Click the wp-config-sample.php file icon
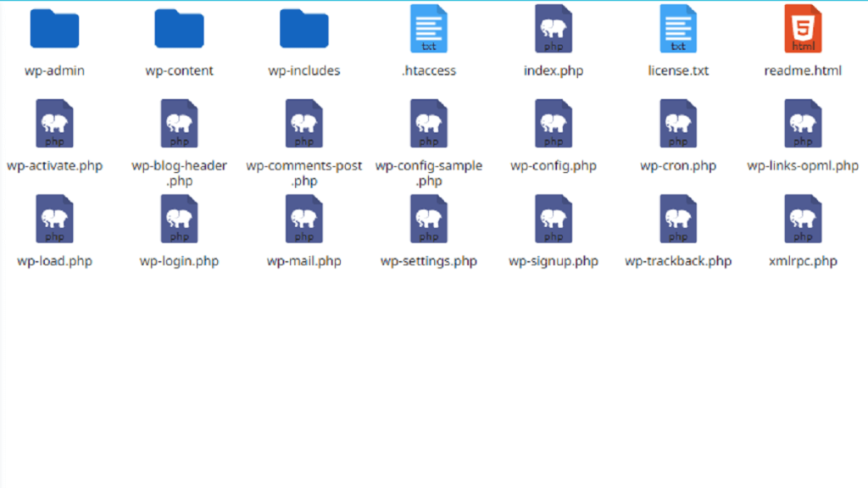 [x=429, y=124]
